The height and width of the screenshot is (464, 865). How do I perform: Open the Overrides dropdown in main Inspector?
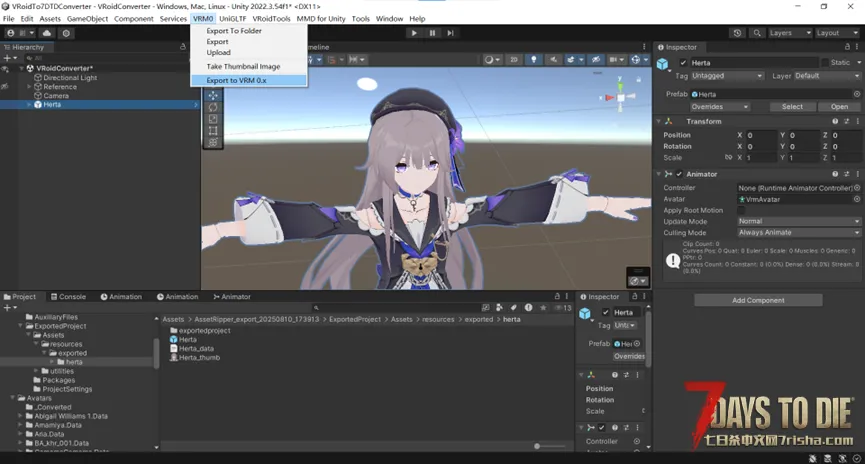click(720, 107)
